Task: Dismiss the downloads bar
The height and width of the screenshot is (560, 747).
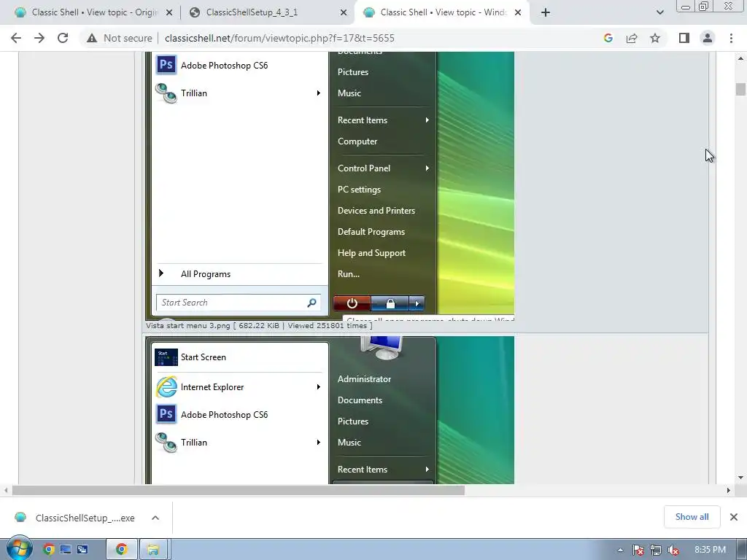Action: [734, 517]
